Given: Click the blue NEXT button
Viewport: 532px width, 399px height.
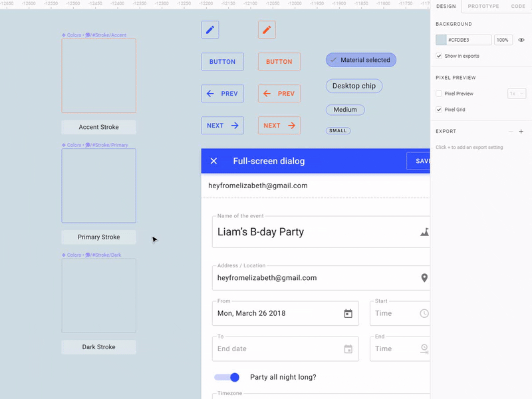Looking at the screenshot, I should [x=222, y=126].
